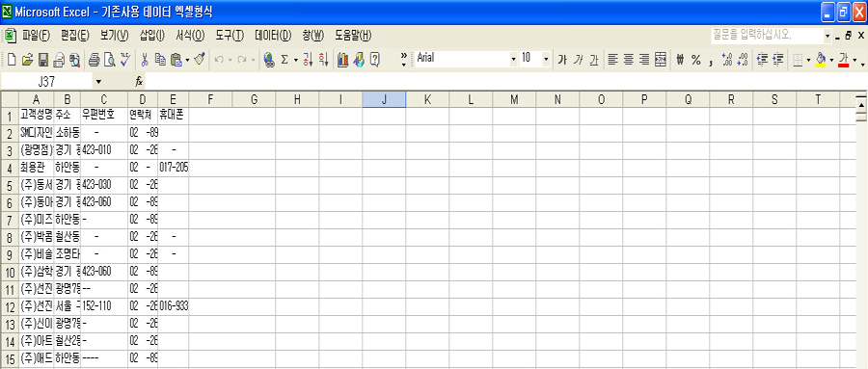Viewport: 868px width, 369px height.
Task: Open the 파일(F) menu
Action: pos(36,37)
